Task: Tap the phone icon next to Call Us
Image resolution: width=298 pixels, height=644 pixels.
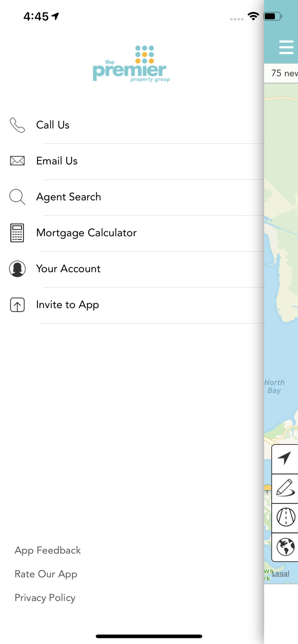Action: pyautogui.click(x=17, y=125)
